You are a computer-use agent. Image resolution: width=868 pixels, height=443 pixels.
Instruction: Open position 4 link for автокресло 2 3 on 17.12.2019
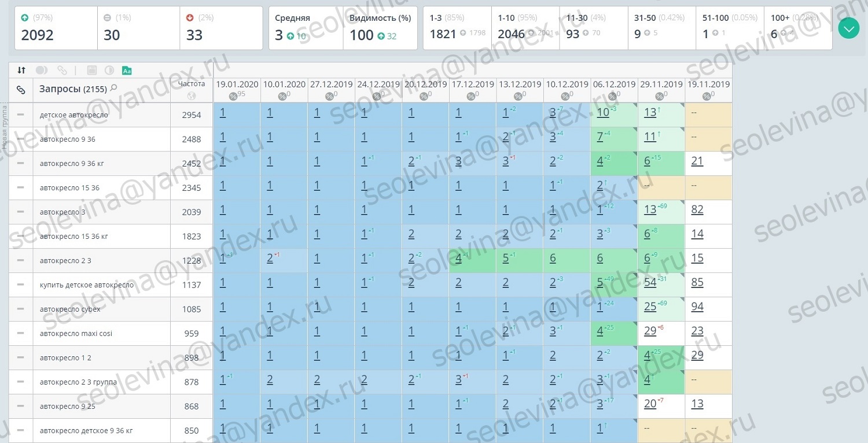click(458, 258)
